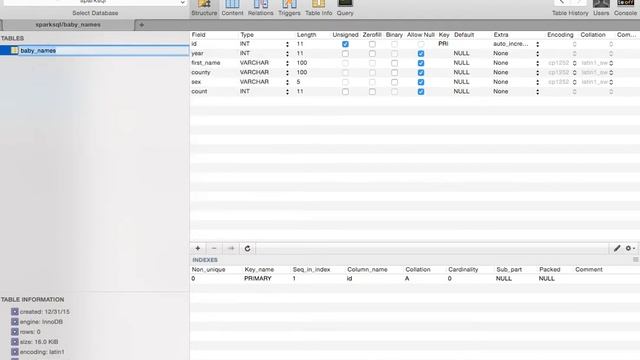Open Encoding dropdown for first_name field
The image size is (640, 360).
574,63
